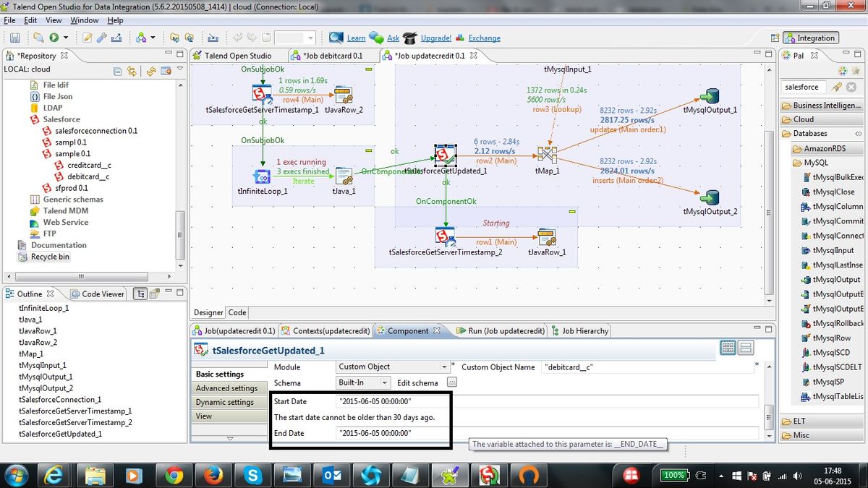
Task: Click the Upgrade! link in toolbar
Action: pyautogui.click(x=435, y=38)
